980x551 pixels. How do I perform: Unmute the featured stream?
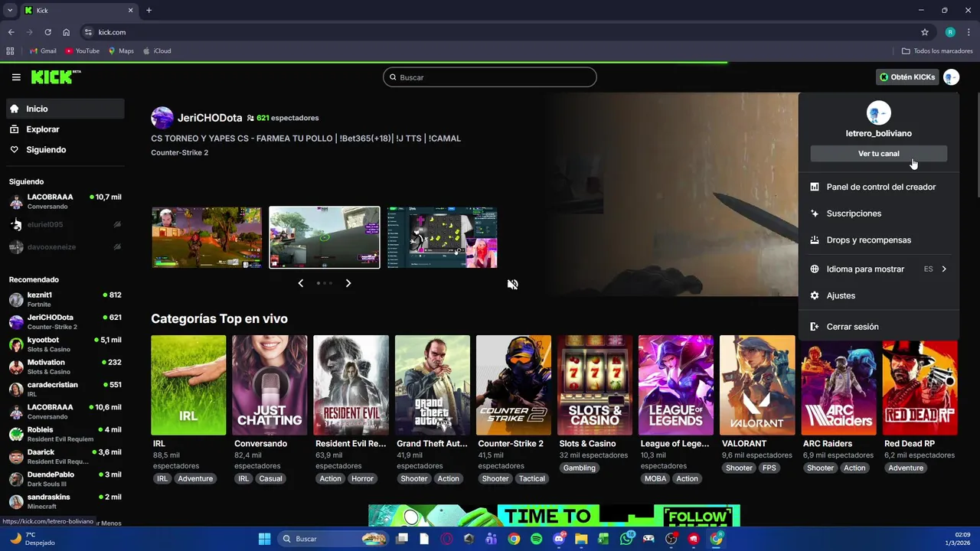tap(512, 284)
